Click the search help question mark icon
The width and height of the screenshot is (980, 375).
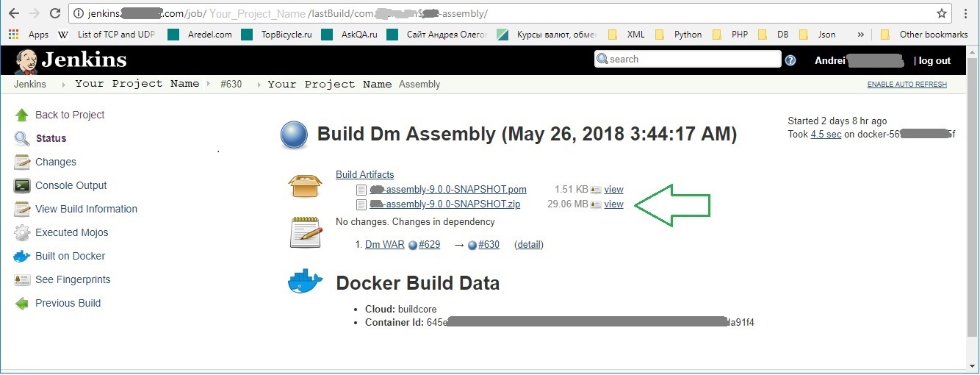[x=790, y=60]
